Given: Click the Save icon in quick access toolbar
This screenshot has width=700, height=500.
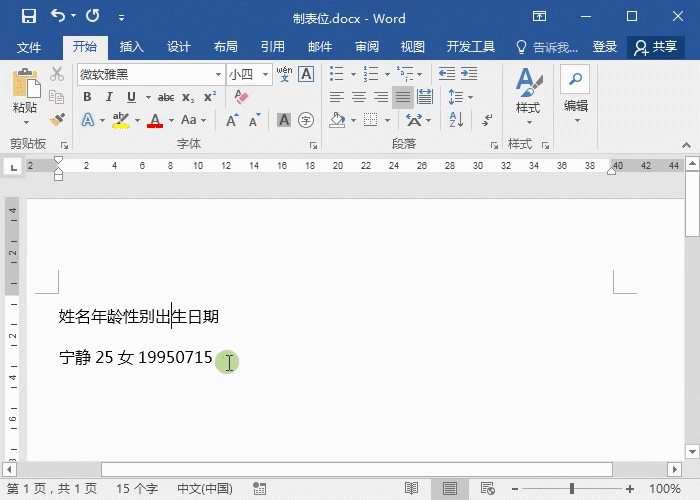Looking at the screenshot, I should coord(29,17).
